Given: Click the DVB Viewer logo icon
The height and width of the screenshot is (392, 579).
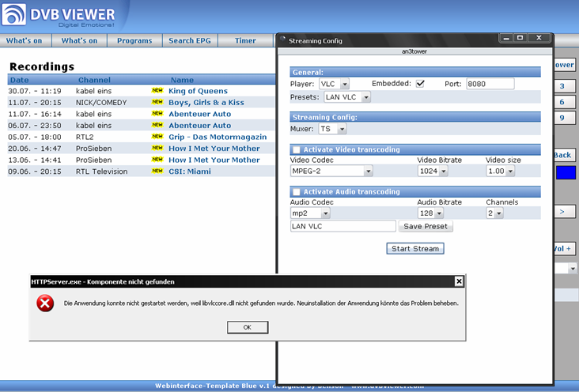Looking at the screenshot, I should pos(13,14).
